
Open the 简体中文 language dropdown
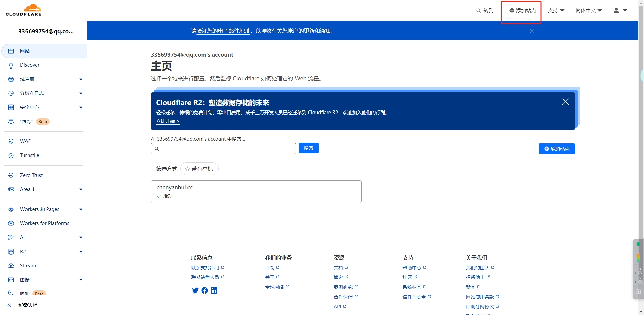[589, 11]
